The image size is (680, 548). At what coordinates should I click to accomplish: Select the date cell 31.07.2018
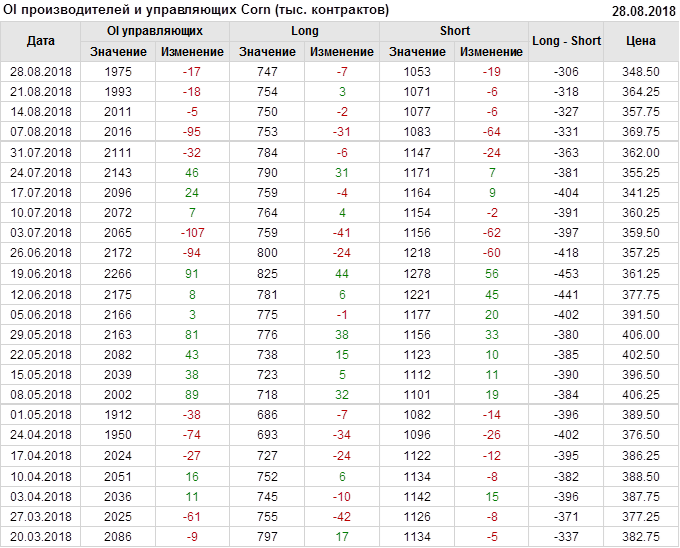coord(41,153)
